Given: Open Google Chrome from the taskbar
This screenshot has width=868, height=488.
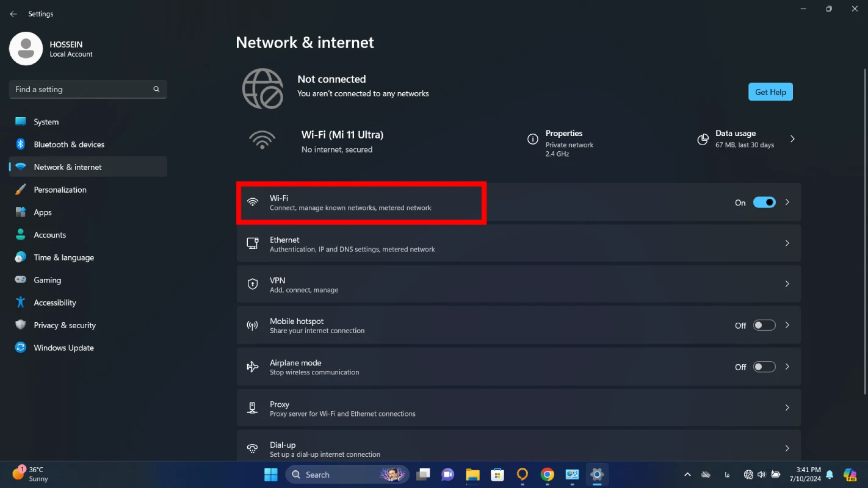Looking at the screenshot, I should pos(547,475).
